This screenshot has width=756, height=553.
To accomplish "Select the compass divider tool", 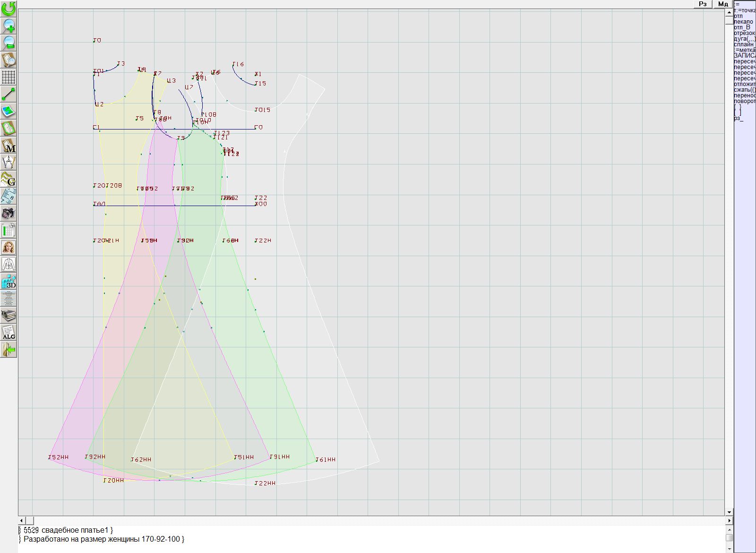I will [x=9, y=162].
